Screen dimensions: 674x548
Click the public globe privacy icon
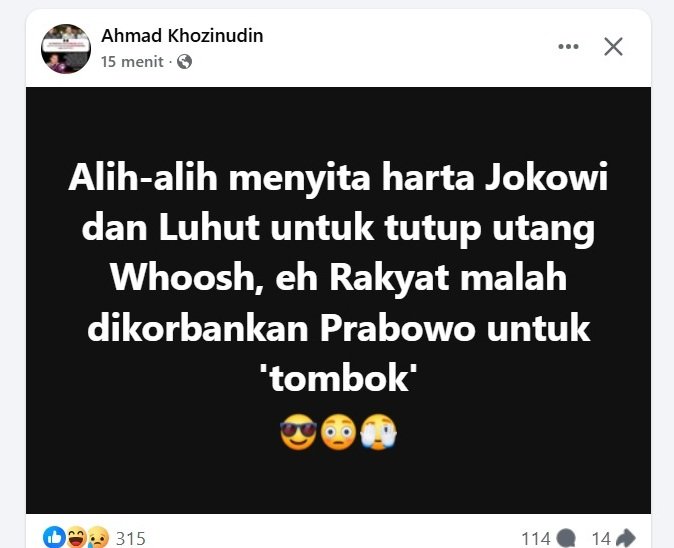tap(184, 62)
